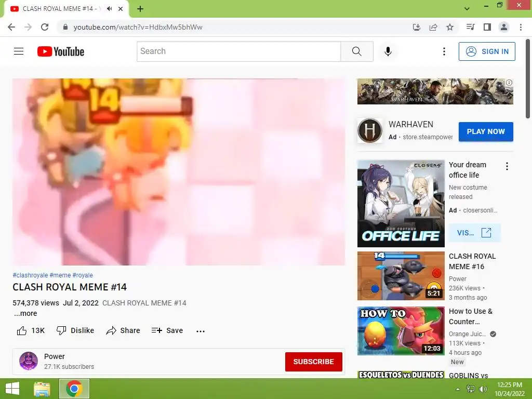Open menu for Your dream office life ad
Image resolution: width=532 pixels, height=399 pixels.
point(507,166)
